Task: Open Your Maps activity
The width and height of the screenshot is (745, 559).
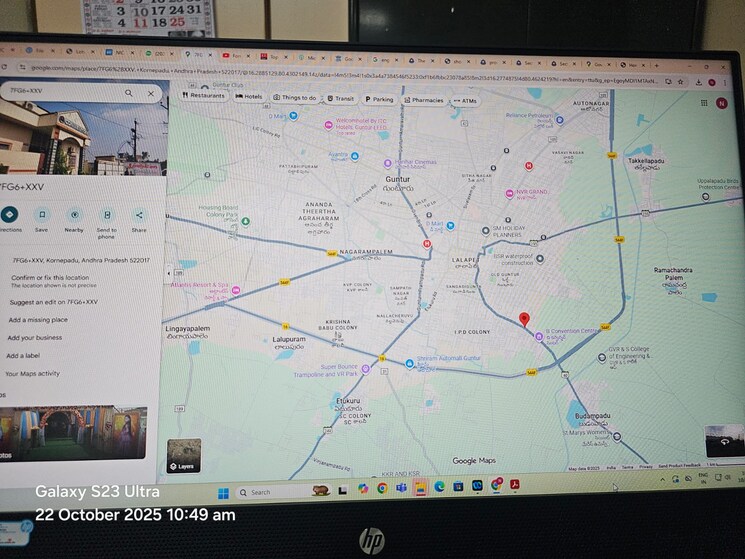Action: pyautogui.click(x=32, y=373)
